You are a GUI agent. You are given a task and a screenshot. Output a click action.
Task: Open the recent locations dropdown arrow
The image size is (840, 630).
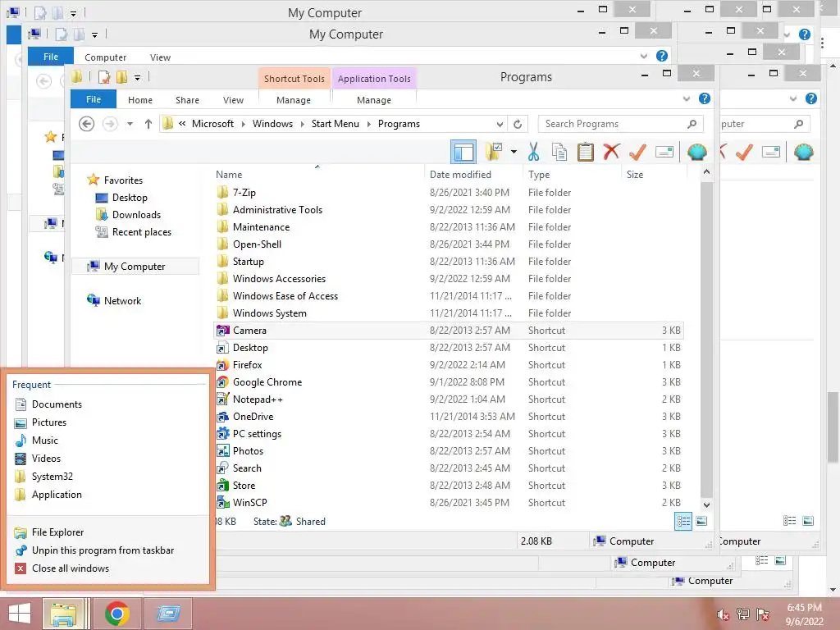click(x=130, y=124)
